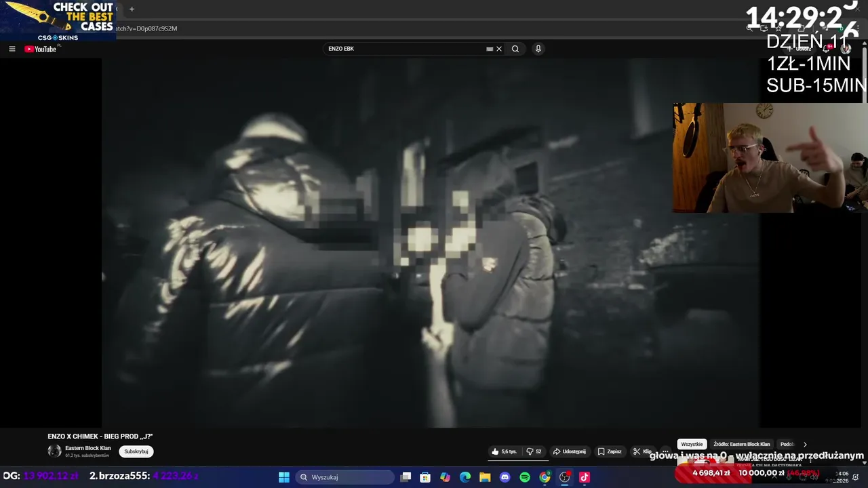Select the Źródło: Eastern Block Klan chip

[742, 445]
